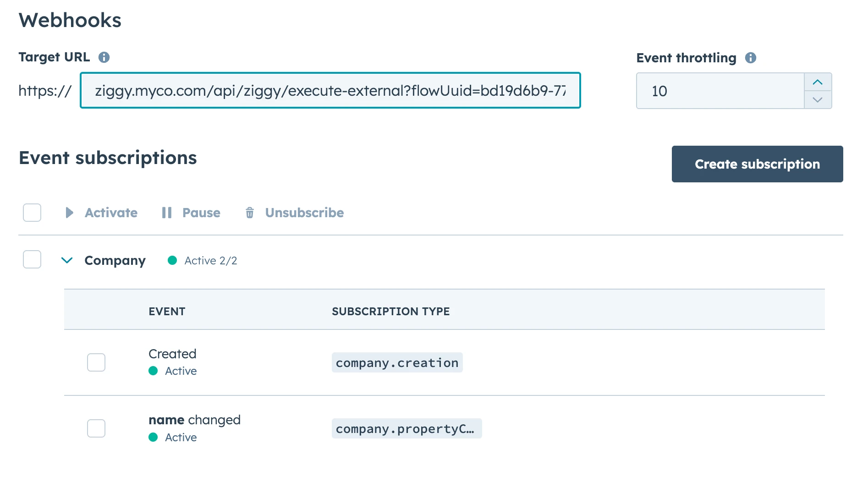
Task: Focus the Target URL input field
Action: (x=330, y=91)
